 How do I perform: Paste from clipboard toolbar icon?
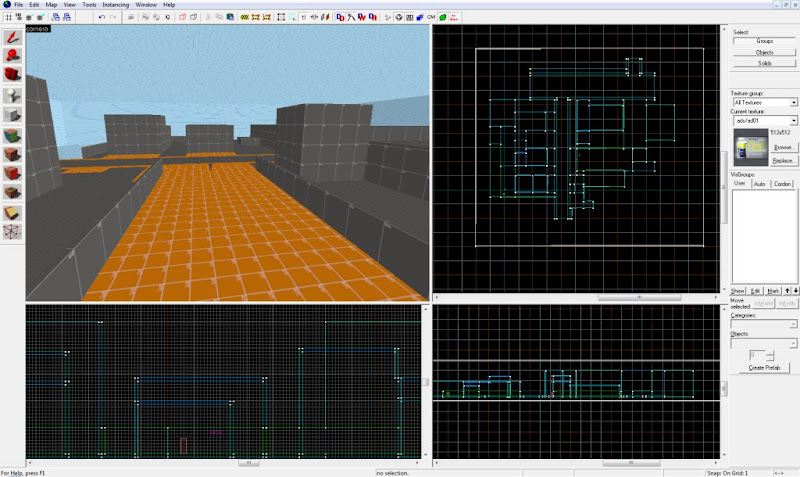230,17
